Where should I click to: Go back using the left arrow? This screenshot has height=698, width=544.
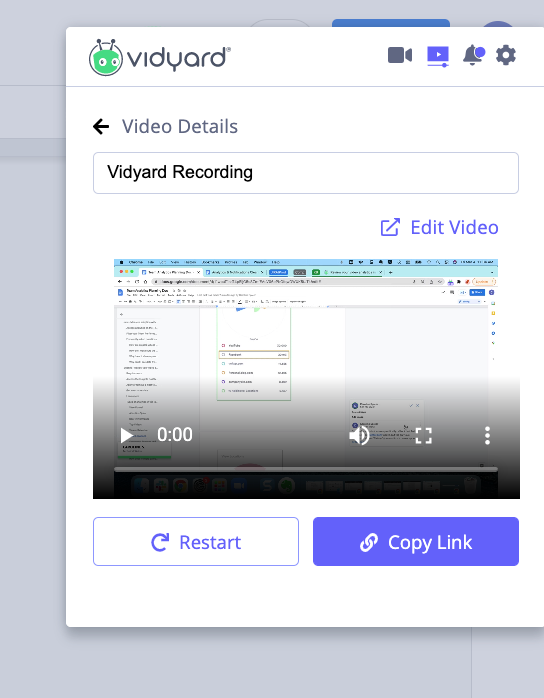101,126
